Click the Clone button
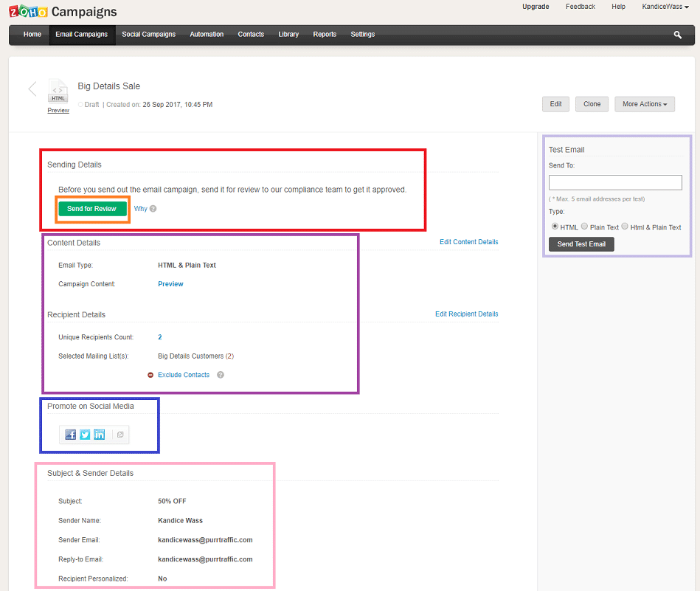700x591 pixels. point(592,104)
